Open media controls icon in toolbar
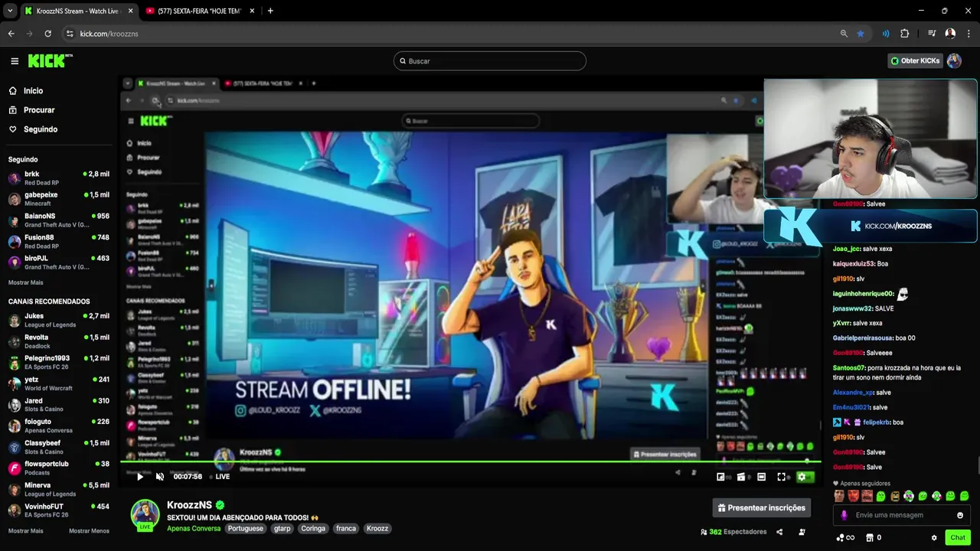This screenshot has height=551, width=980. (x=932, y=34)
